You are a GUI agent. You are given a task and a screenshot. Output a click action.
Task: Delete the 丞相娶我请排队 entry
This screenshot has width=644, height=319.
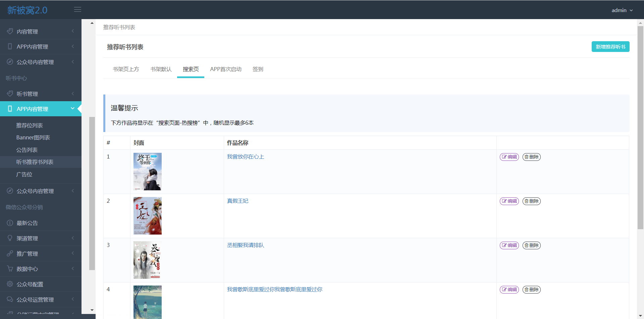[531, 245]
